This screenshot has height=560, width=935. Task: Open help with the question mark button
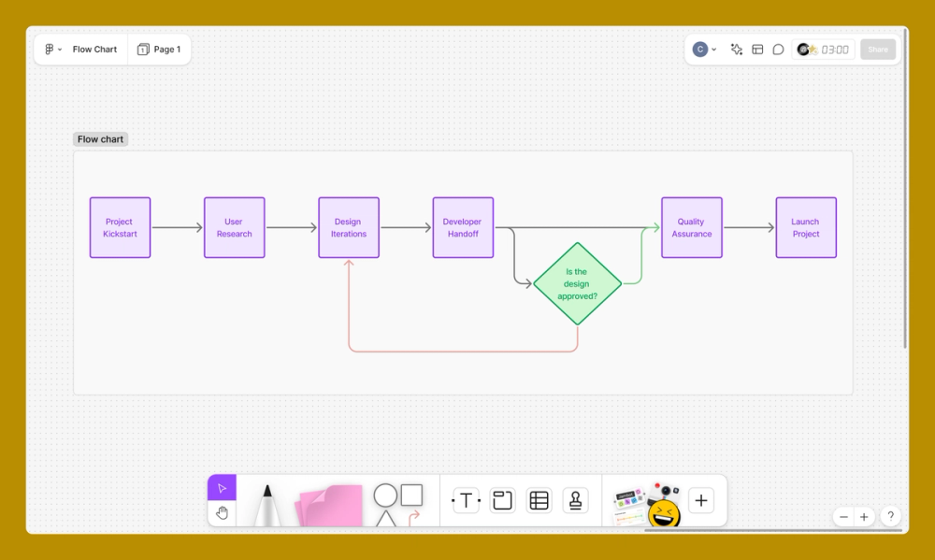890,516
